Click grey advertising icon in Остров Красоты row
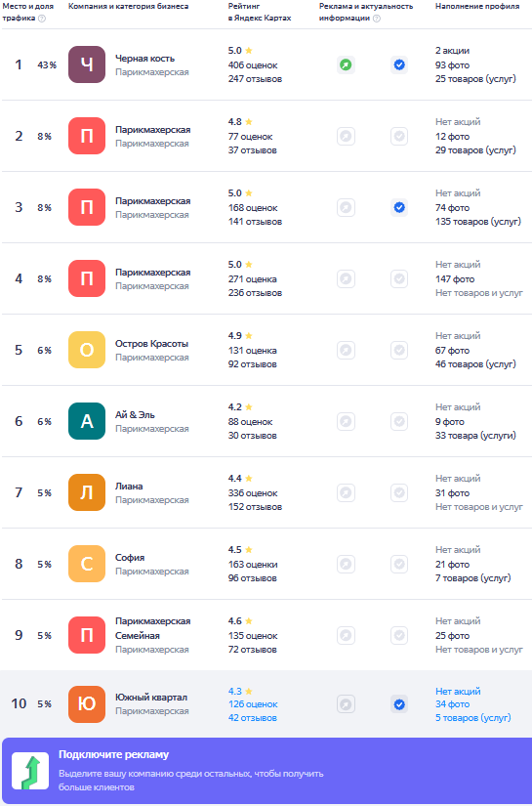 pos(347,350)
